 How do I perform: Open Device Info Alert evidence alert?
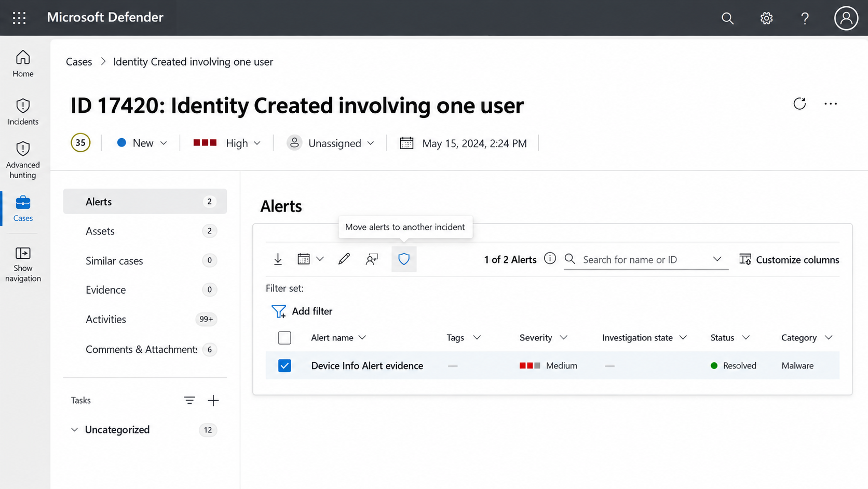[x=367, y=365]
